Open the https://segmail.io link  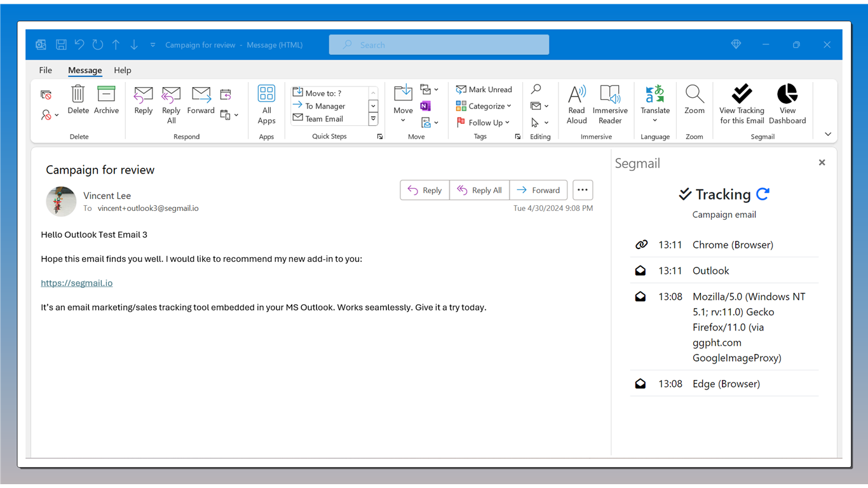[77, 283]
